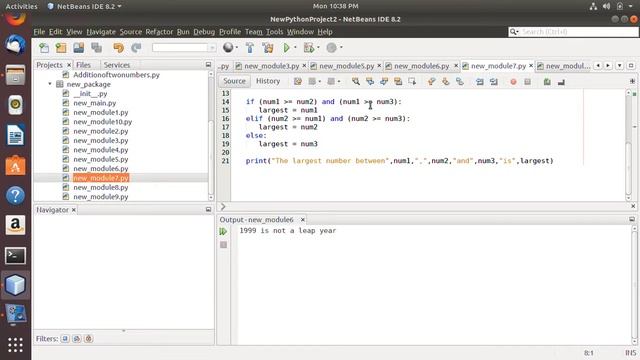Click Previous Bookmark icon
Screen dimensions: 640x360
(x=431, y=82)
